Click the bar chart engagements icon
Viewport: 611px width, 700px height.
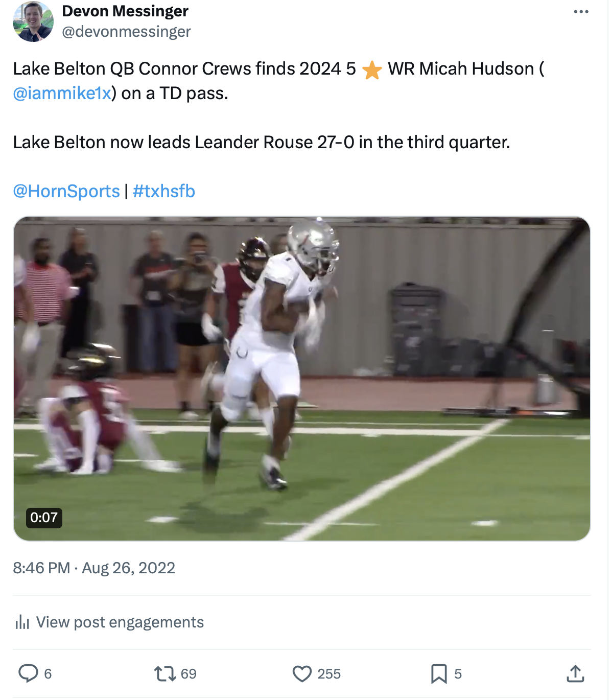click(x=22, y=622)
